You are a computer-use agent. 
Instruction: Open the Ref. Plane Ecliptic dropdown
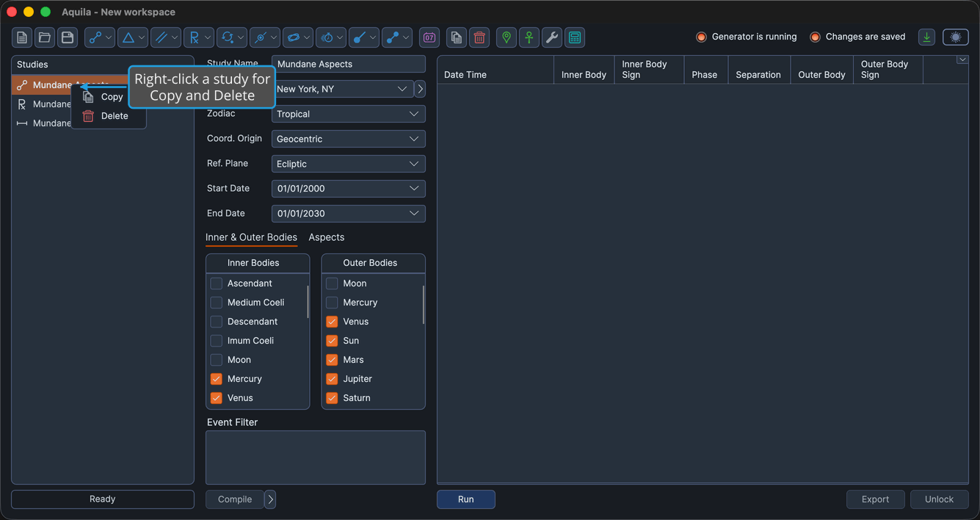coord(349,164)
